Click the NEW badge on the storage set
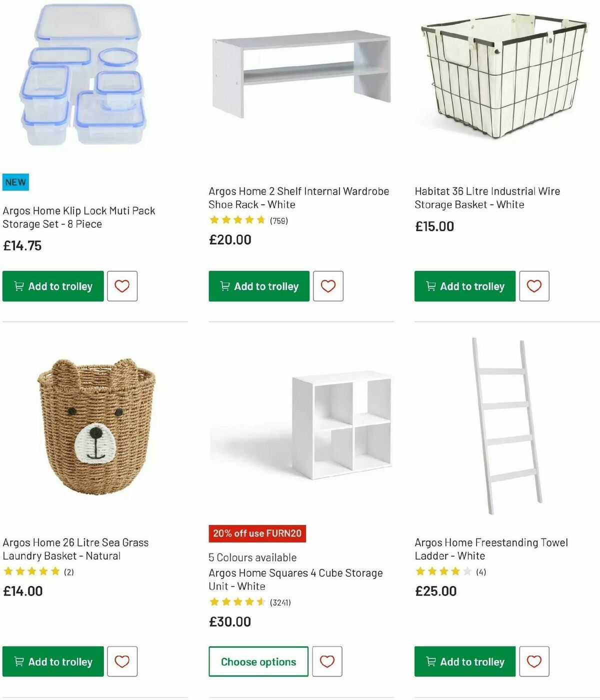 tap(15, 182)
